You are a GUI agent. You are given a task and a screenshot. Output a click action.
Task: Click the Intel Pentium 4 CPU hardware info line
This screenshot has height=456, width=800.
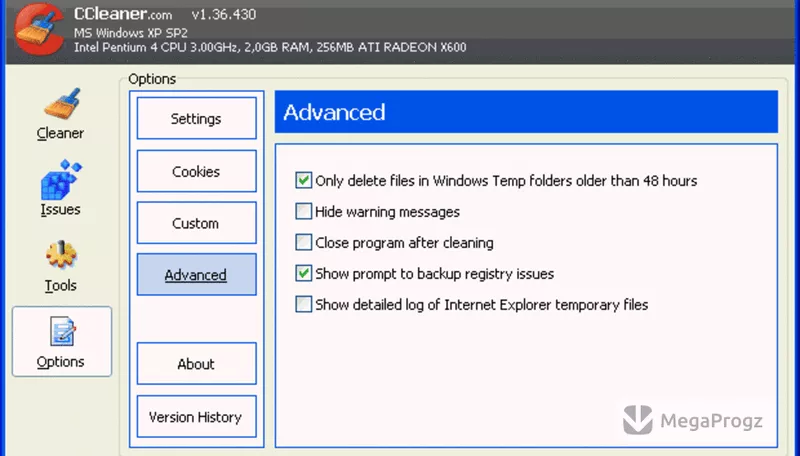click(x=270, y=47)
